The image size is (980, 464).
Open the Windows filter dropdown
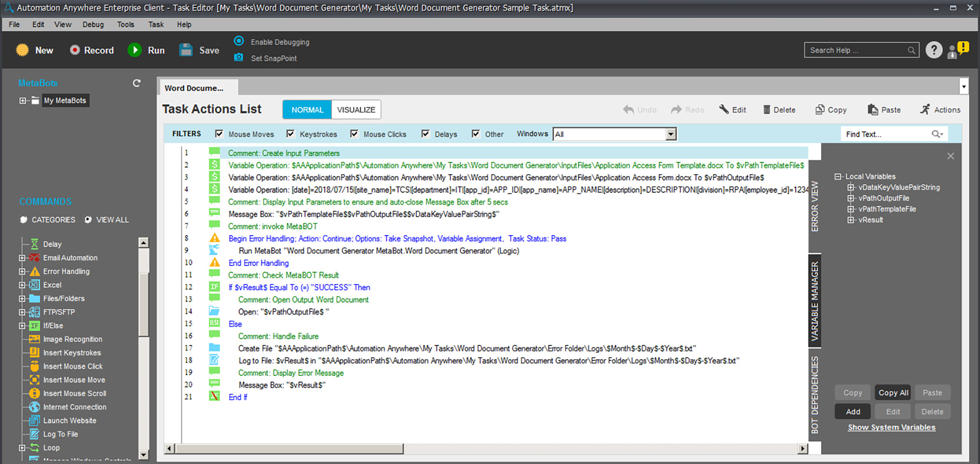[x=671, y=134]
